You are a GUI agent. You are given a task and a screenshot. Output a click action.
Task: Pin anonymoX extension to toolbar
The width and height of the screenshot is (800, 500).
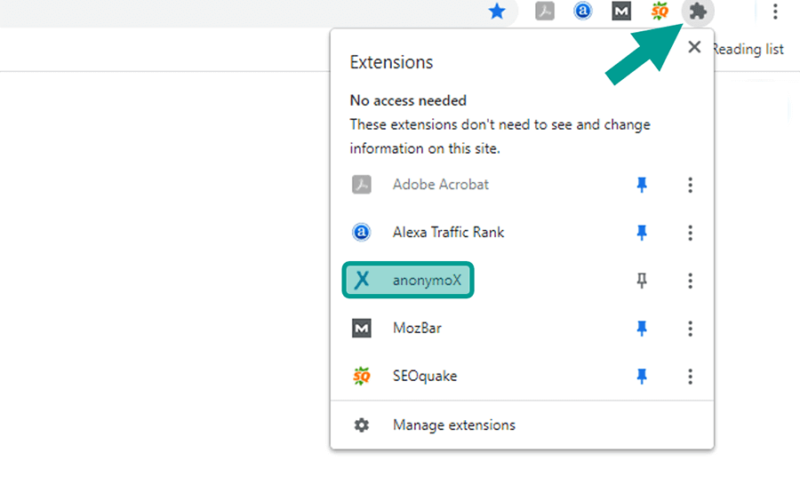click(x=642, y=280)
